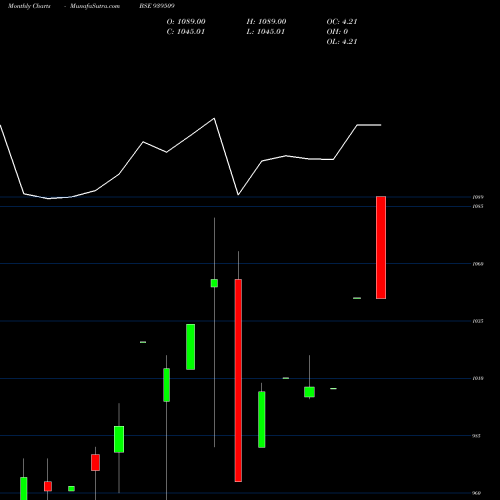Select the C: 1045.01 close value
The image size is (500, 500).
186,32
